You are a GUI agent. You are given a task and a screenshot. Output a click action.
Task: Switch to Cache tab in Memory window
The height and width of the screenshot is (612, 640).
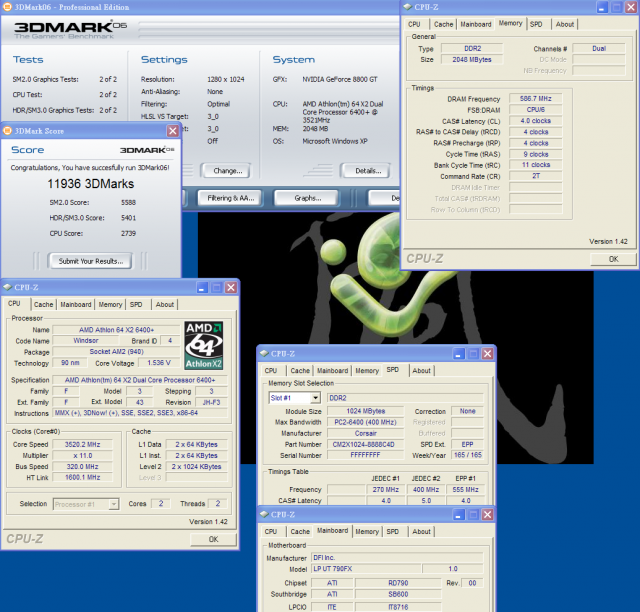point(443,24)
